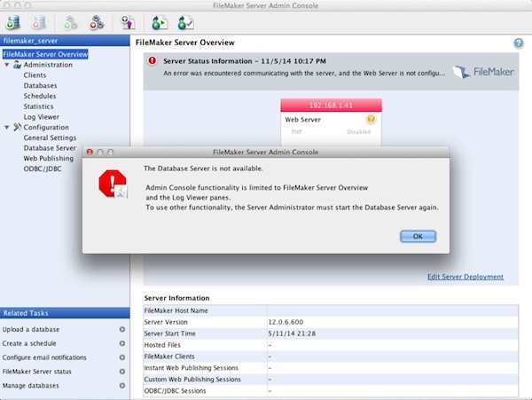This screenshot has height=400, width=532.
Task: Click the Start Admin Console globe icon
Action: click(160, 23)
